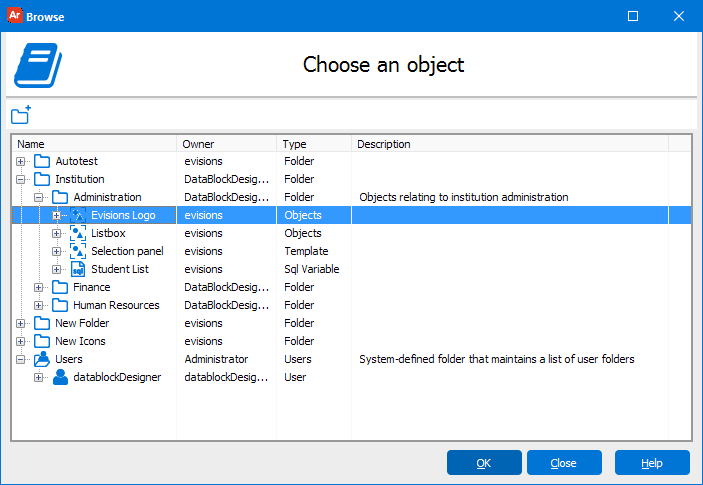The image size is (703, 485).
Task: Click the Institution folder icon
Action: click(x=42, y=179)
